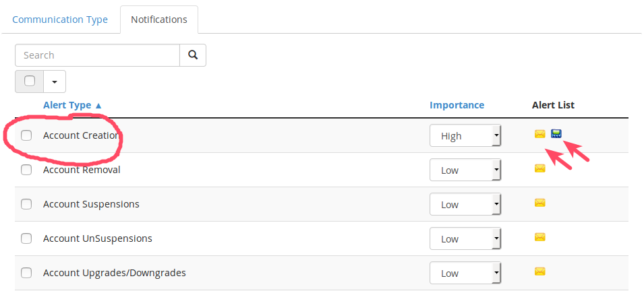
Task: Click email icon for Account Creation
Action: click(x=539, y=134)
